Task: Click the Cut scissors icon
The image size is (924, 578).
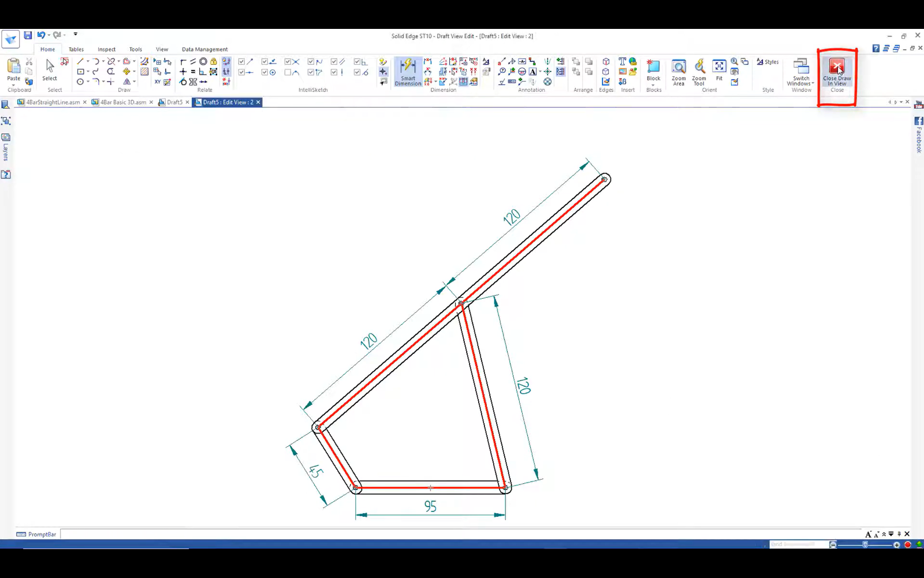Action: [29, 61]
